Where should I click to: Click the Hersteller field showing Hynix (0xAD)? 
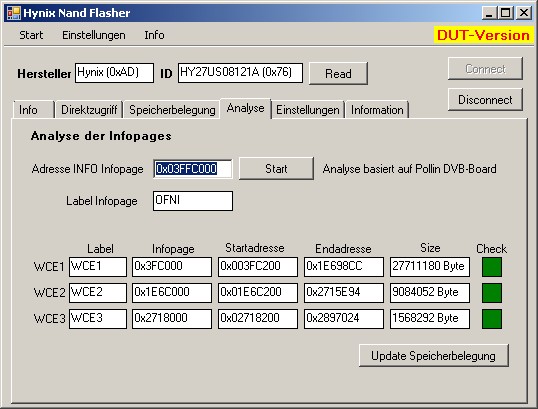tap(114, 73)
